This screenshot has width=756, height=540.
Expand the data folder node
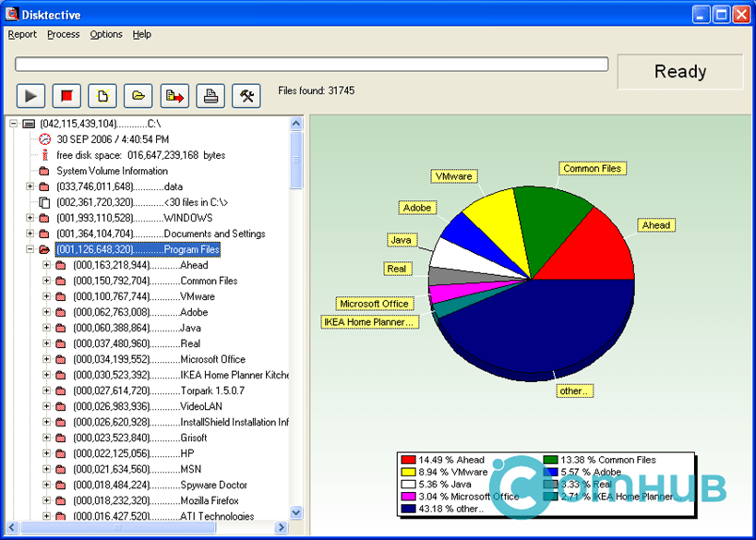(x=30, y=186)
